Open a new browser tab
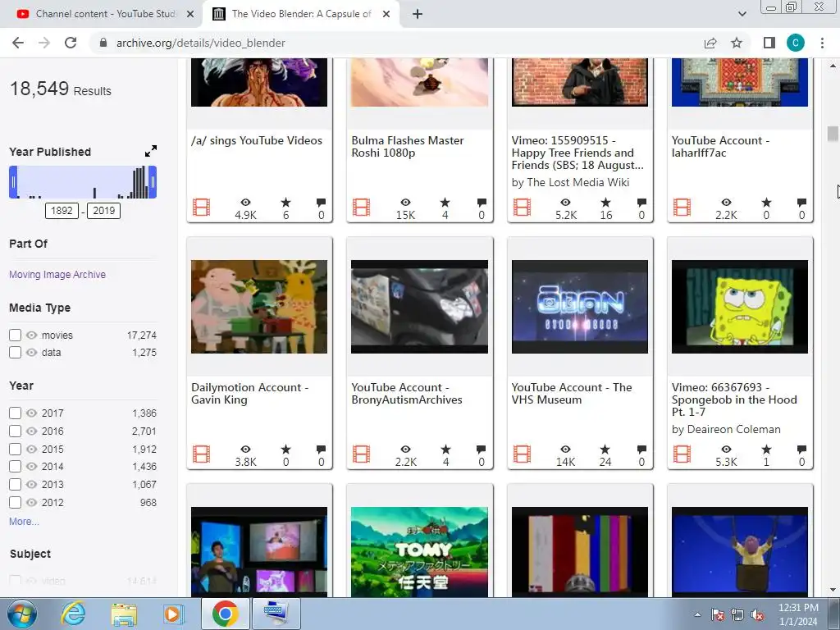 (x=418, y=15)
